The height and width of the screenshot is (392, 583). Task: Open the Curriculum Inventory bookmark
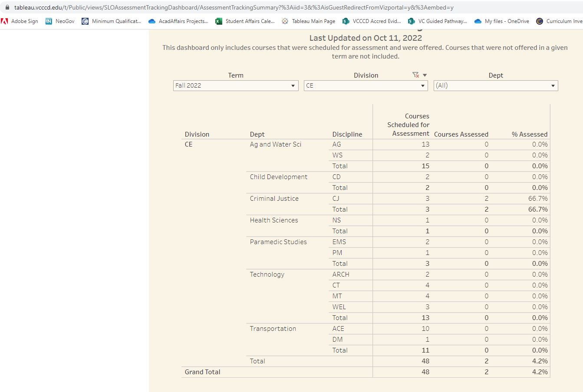(x=560, y=21)
